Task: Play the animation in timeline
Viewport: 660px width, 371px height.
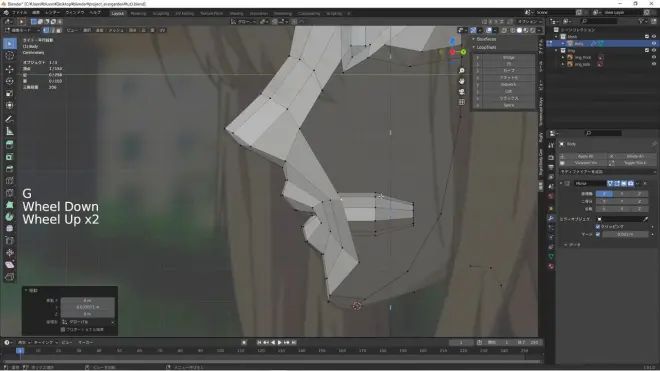Action: [279, 342]
